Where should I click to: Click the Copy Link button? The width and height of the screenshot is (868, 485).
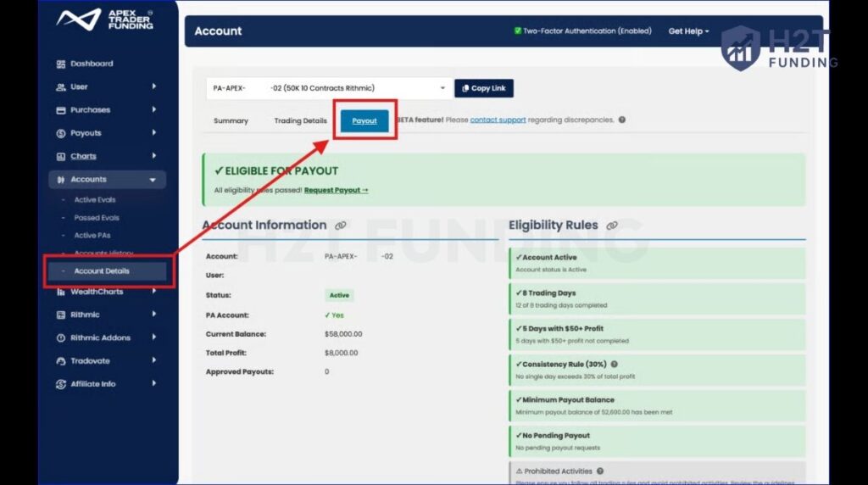point(484,88)
